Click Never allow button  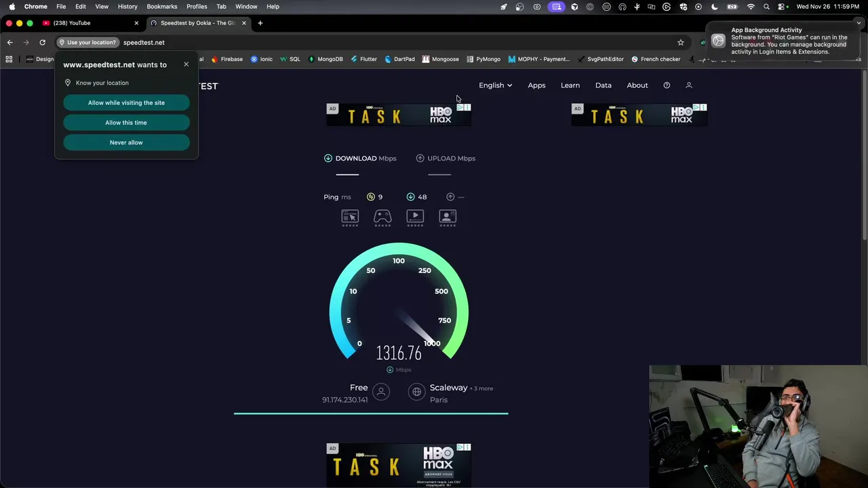coord(126,142)
